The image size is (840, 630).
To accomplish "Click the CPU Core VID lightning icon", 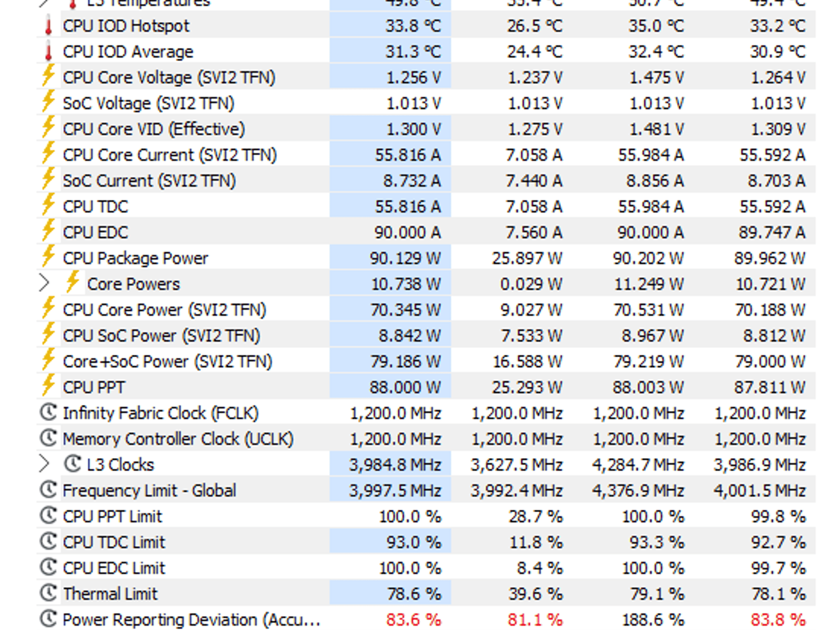I will (48, 128).
